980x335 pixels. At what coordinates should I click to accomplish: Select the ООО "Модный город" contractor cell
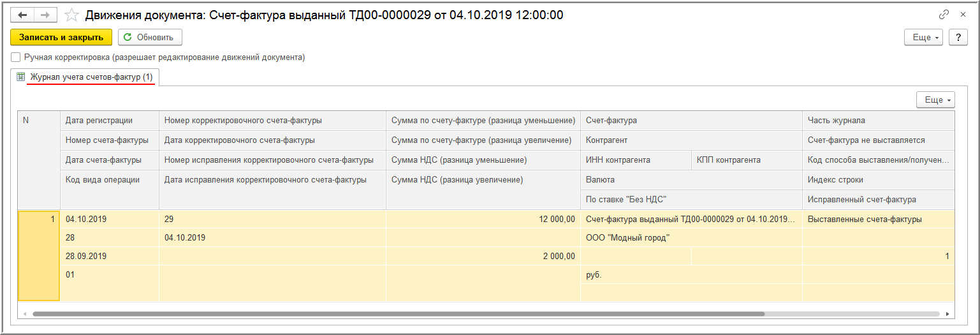627,238
